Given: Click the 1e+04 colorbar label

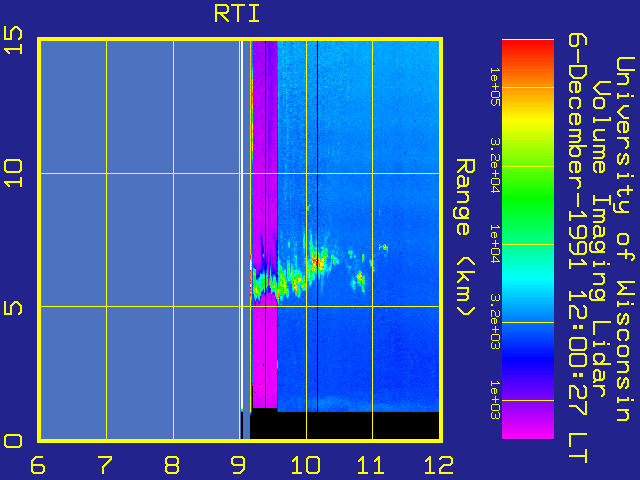Looking at the screenshot, I should coord(495,244).
